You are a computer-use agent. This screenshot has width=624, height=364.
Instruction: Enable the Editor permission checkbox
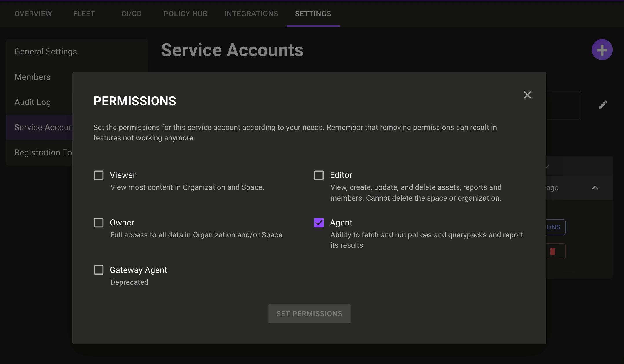319,175
